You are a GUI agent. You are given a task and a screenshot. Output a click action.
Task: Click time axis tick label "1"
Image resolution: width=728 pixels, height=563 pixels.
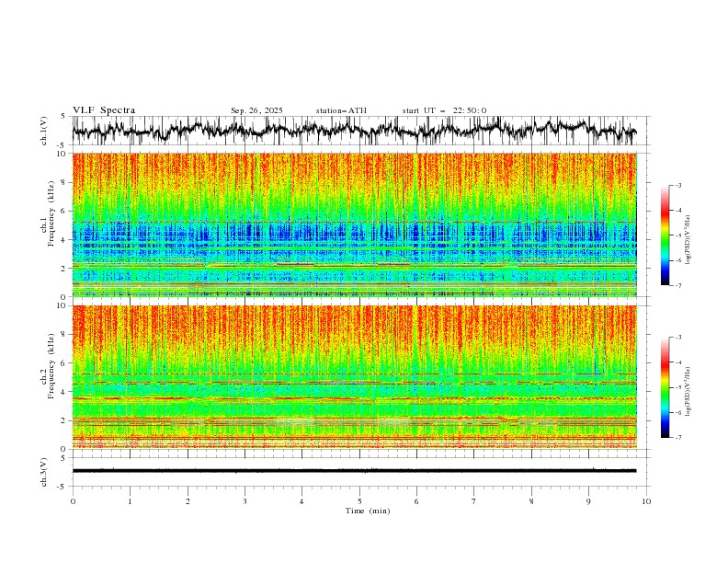pos(130,501)
